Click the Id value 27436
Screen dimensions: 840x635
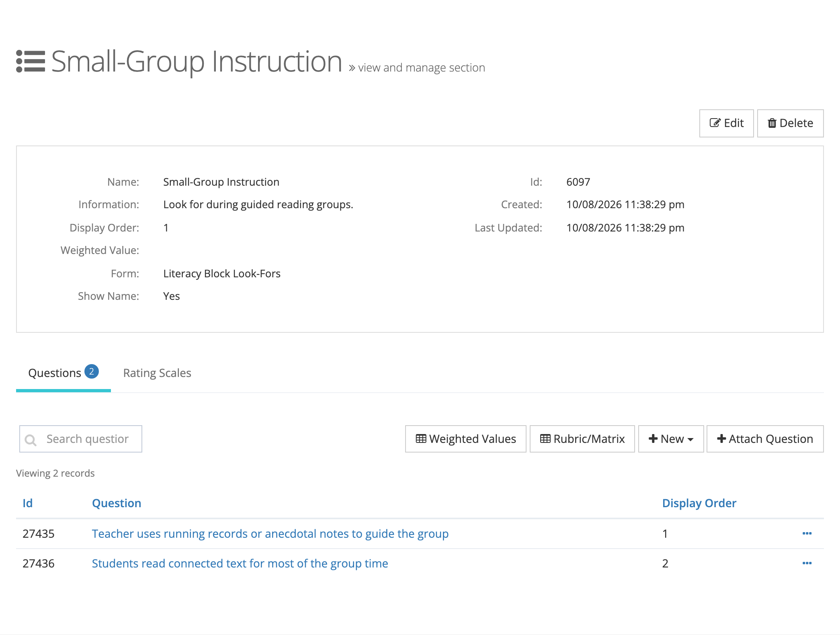(38, 563)
